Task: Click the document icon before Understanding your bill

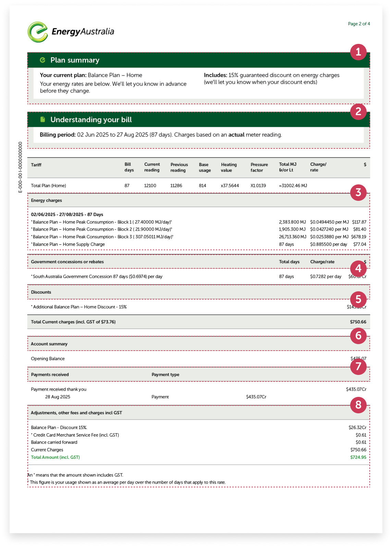Action: point(43,120)
